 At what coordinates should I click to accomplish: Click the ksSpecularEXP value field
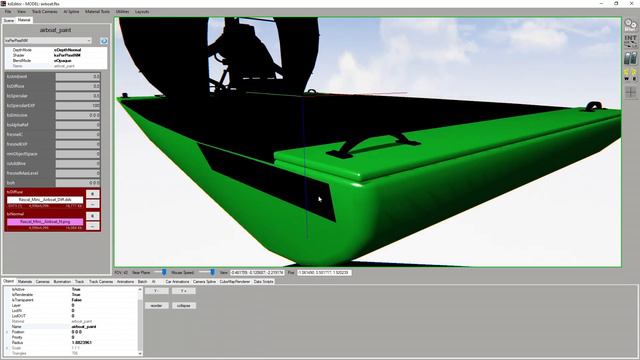tap(78, 105)
